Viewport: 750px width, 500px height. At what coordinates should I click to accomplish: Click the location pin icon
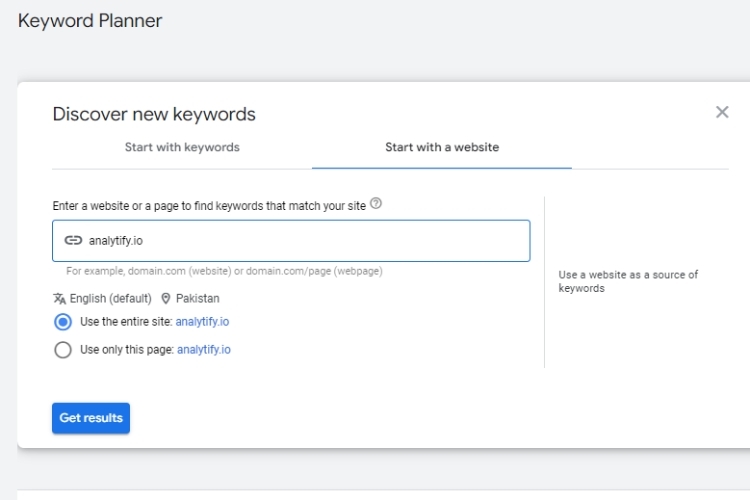tap(165, 299)
